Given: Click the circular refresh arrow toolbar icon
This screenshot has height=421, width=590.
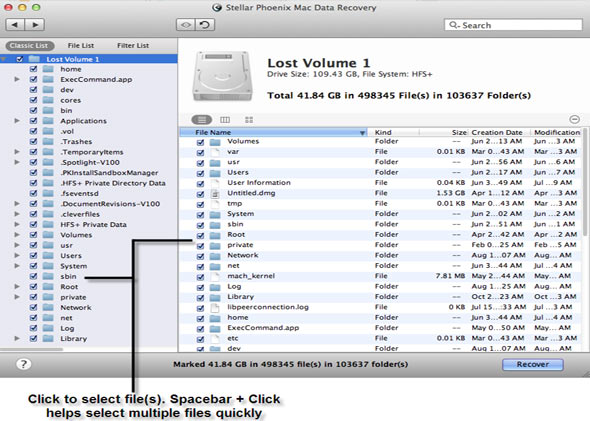Looking at the screenshot, I should (205, 25).
